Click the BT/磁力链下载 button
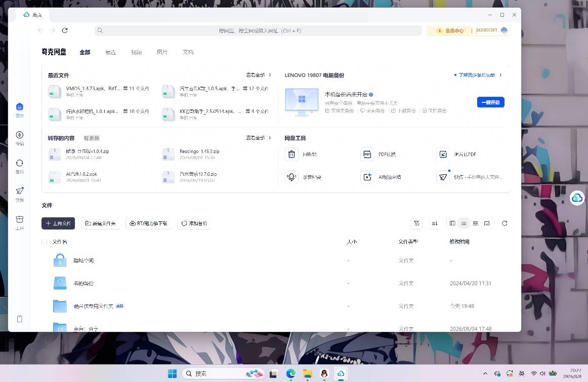Viewport: 588px width, 382px height. [148, 223]
